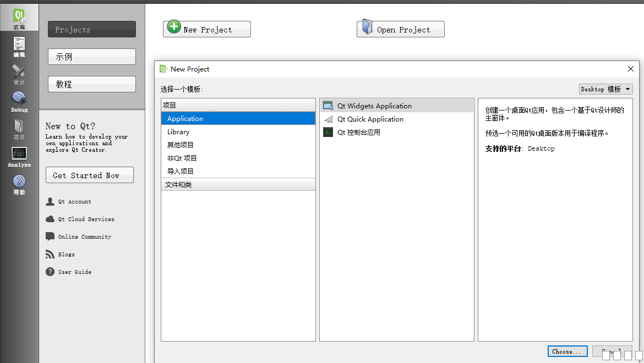Select the Library project category
Screen dimensions: 644x363
coord(178,132)
